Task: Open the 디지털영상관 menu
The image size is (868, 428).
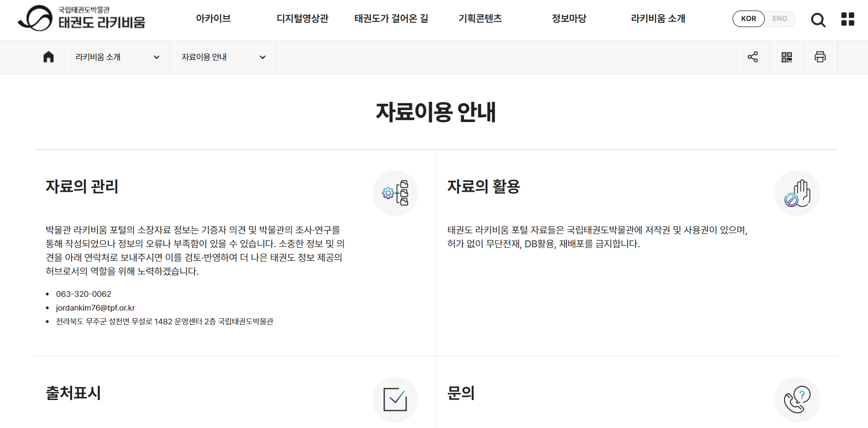Action: tap(302, 19)
